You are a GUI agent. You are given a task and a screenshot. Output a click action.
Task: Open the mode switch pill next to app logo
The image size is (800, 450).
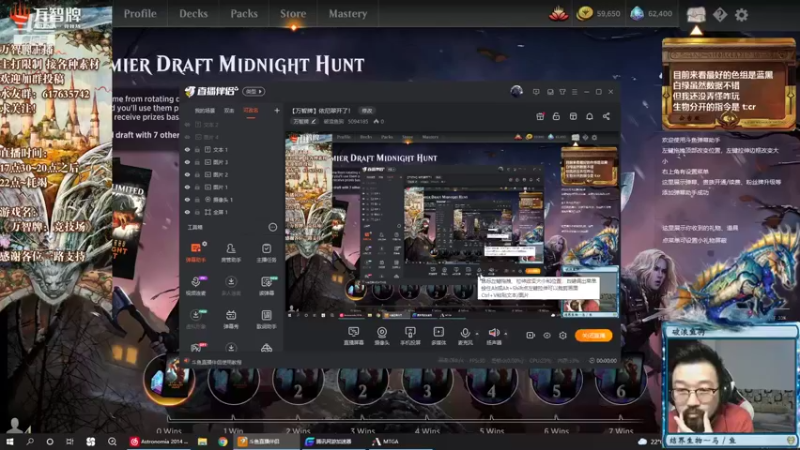[x=254, y=92]
